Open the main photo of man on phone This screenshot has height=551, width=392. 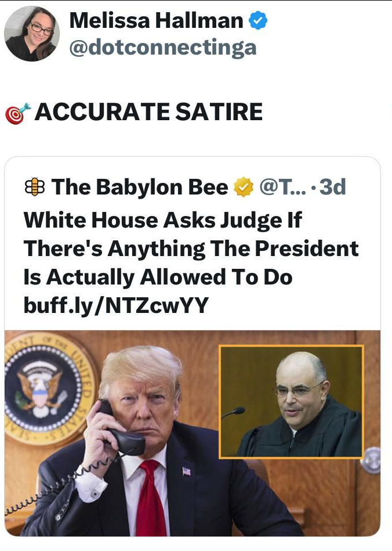193,433
